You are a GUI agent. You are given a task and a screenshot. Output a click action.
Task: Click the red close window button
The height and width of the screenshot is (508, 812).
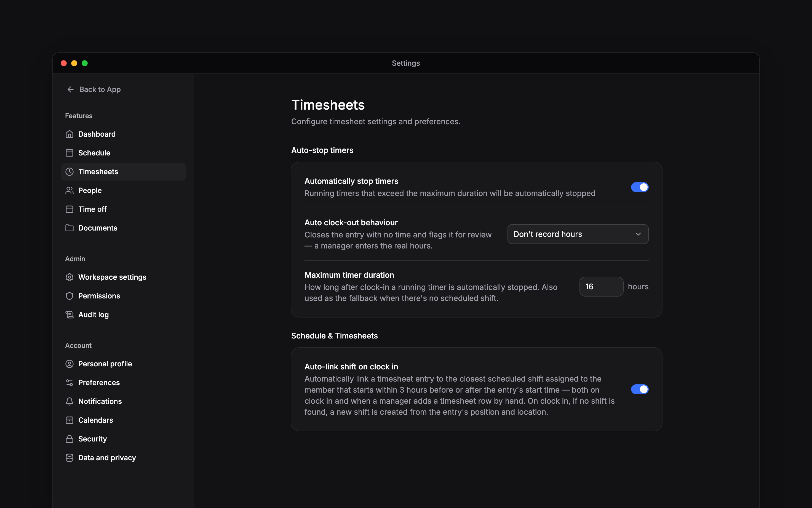pos(64,63)
